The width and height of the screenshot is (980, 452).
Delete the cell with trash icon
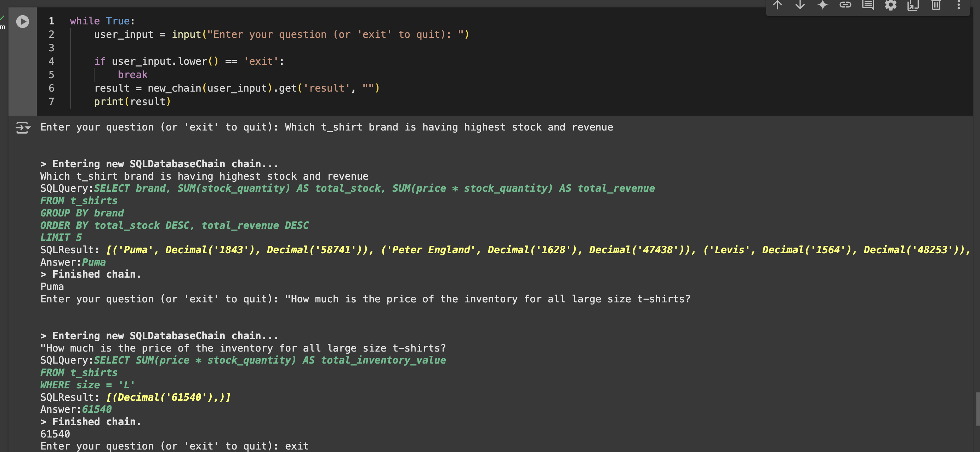pos(936,5)
